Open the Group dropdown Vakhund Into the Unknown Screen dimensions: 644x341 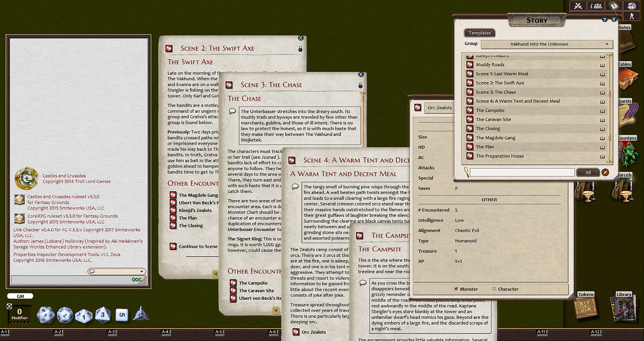click(547, 44)
